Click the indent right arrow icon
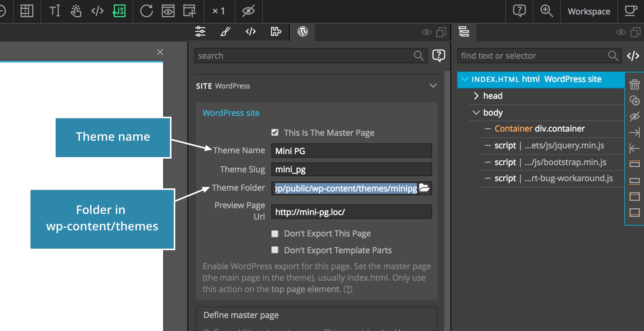 pos(634,132)
